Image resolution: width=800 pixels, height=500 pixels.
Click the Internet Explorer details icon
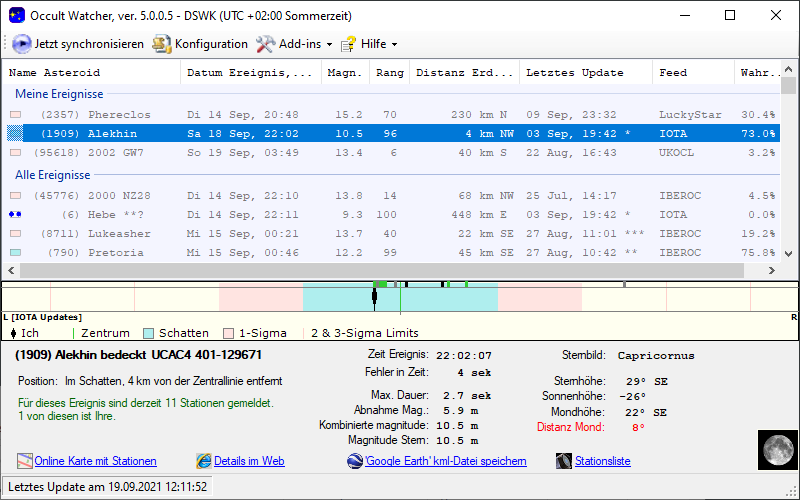click(x=204, y=461)
